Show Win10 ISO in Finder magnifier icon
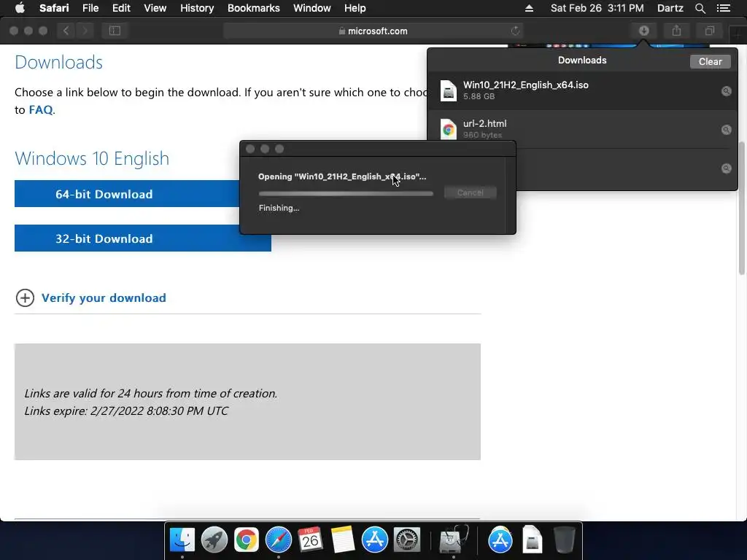This screenshot has height=560, width=747. coord(726,91)
